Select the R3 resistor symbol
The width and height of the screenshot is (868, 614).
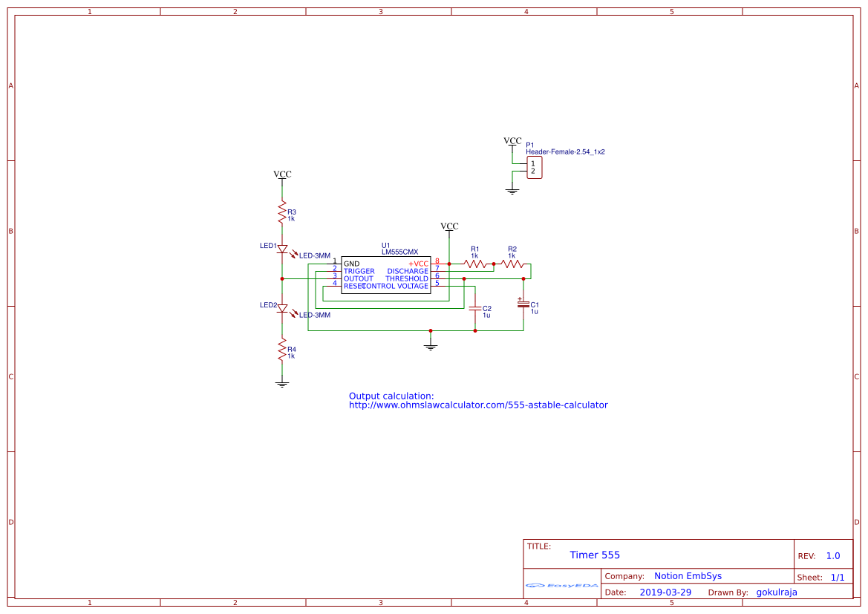[281, 212]
